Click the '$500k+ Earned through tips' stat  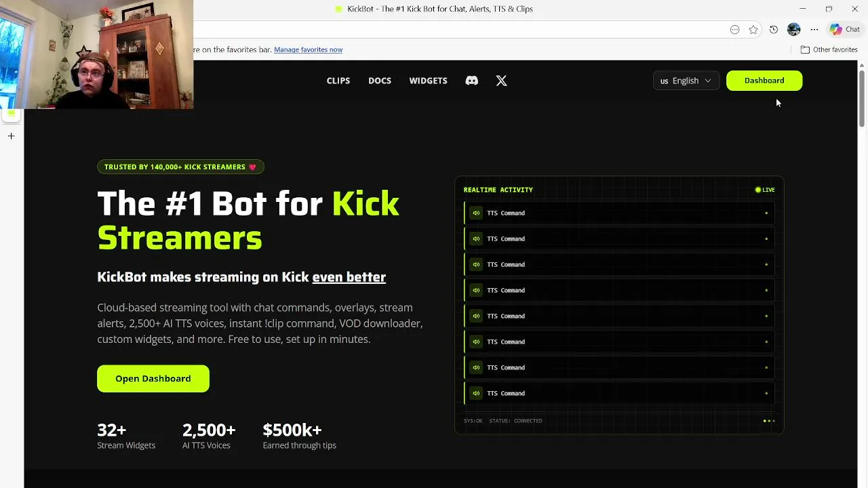[x=299, y=436]
